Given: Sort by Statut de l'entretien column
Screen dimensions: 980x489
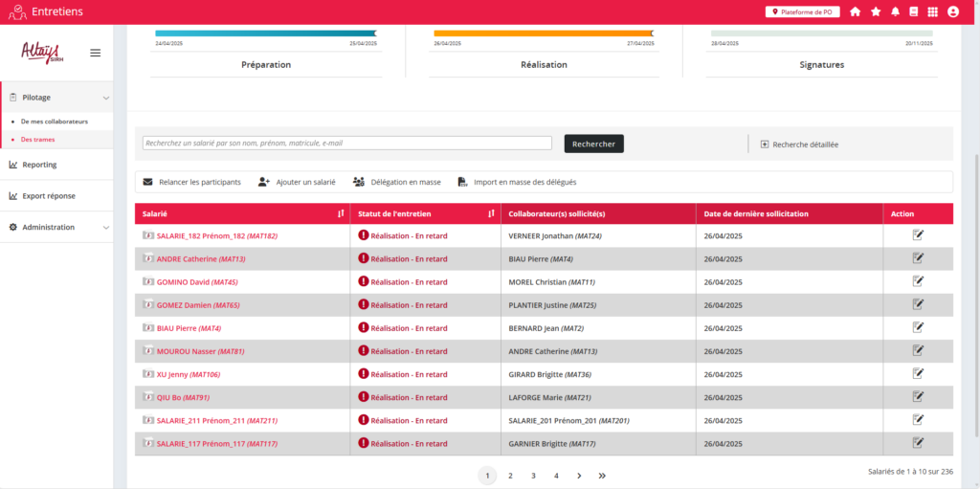Looking at the screenshot, I should [x=491, y=213].
